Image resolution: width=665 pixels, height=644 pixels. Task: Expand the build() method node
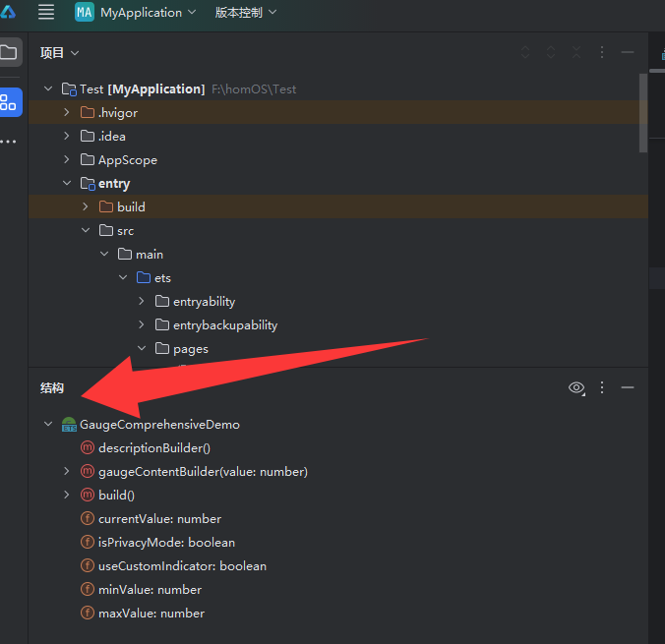tap(67, 495)
